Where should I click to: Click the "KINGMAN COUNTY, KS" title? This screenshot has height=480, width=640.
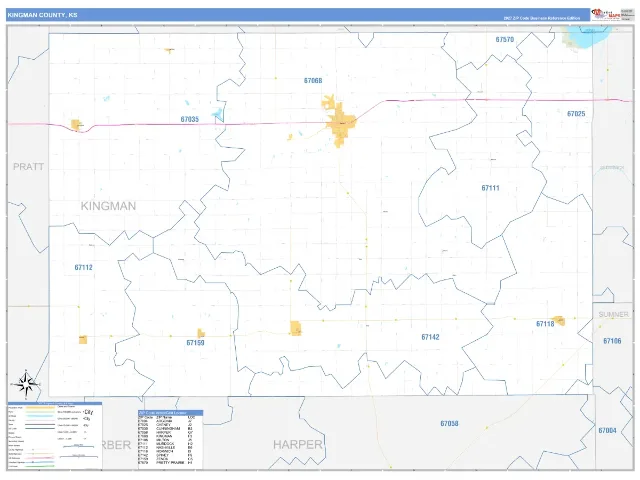click(x=42, y=15)
